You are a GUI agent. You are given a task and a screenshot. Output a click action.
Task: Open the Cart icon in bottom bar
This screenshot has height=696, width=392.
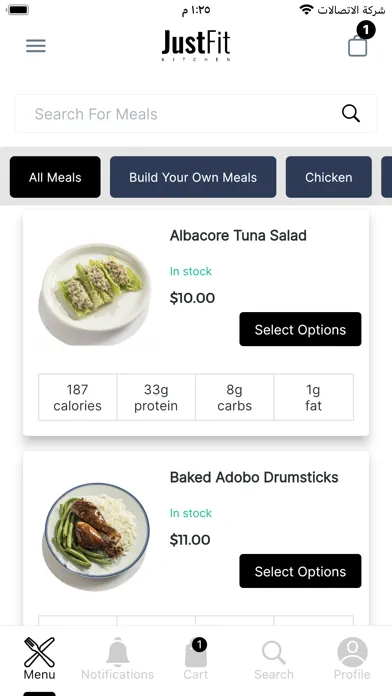pyautogui.click(x=196, y=653)
